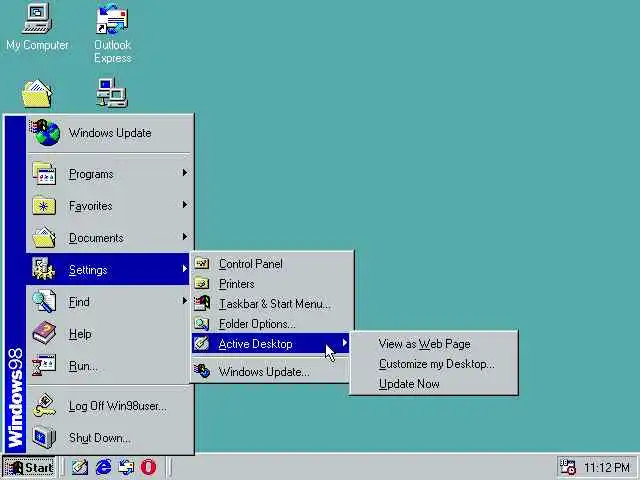
Task: Select Log Off Win98user...
Action: pyautogui.click(x=109, y=406)
